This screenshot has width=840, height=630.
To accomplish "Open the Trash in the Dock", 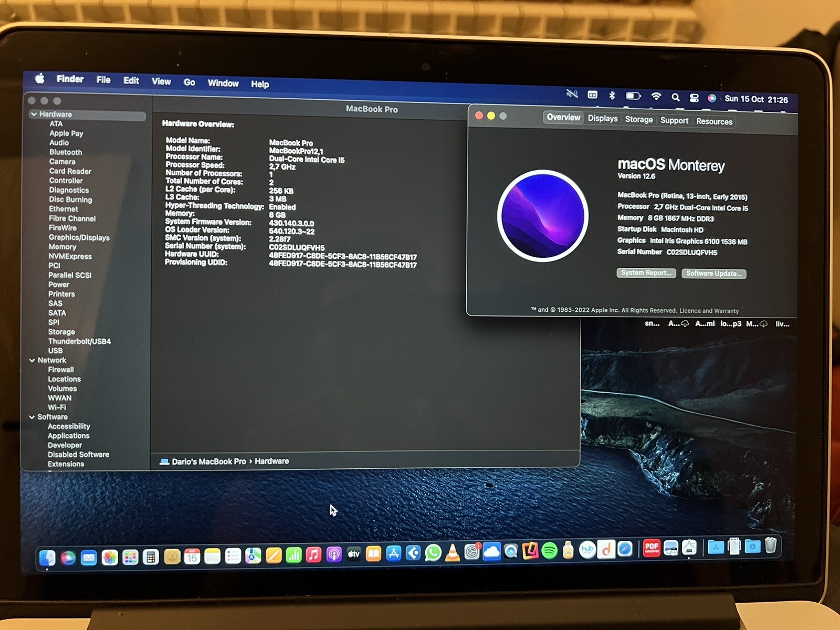I will [770, 545].
